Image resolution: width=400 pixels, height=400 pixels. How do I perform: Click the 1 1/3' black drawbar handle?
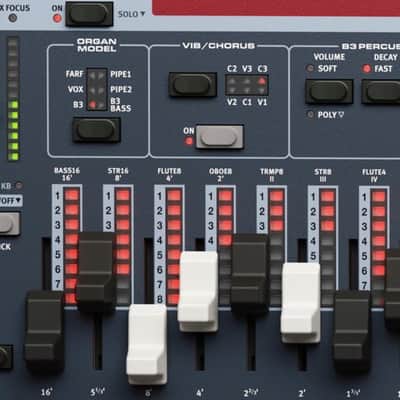pyautogui.click(x=352, y=331)
